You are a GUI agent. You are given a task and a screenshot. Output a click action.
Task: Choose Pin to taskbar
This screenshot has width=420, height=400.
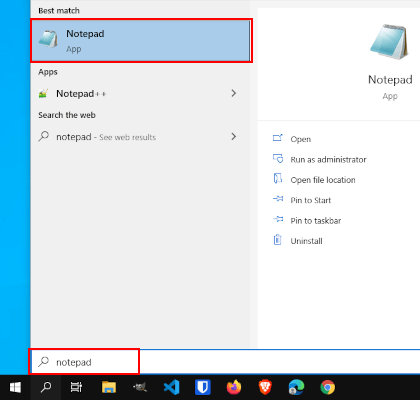pos(316,221)
